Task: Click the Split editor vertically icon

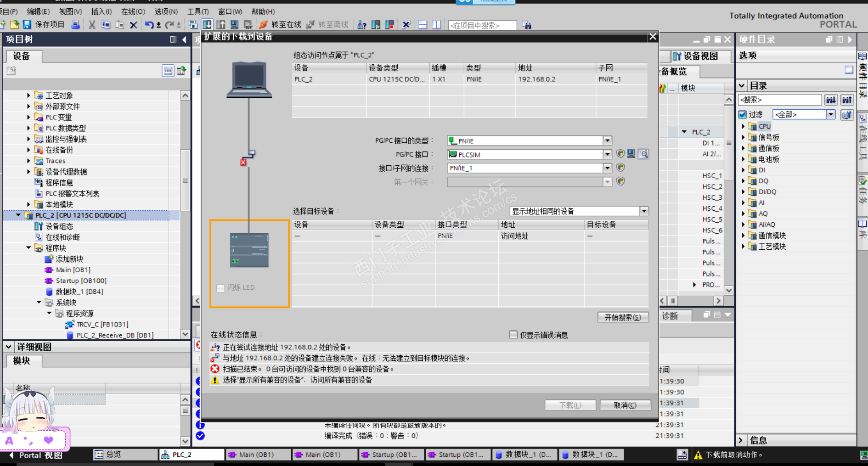Action: [x=436, y=25]
